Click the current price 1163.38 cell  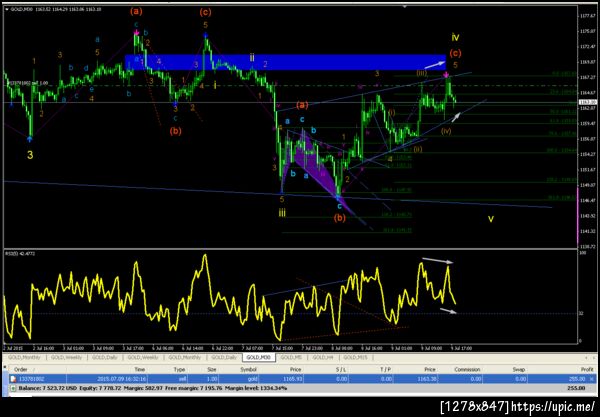point(427,379)
